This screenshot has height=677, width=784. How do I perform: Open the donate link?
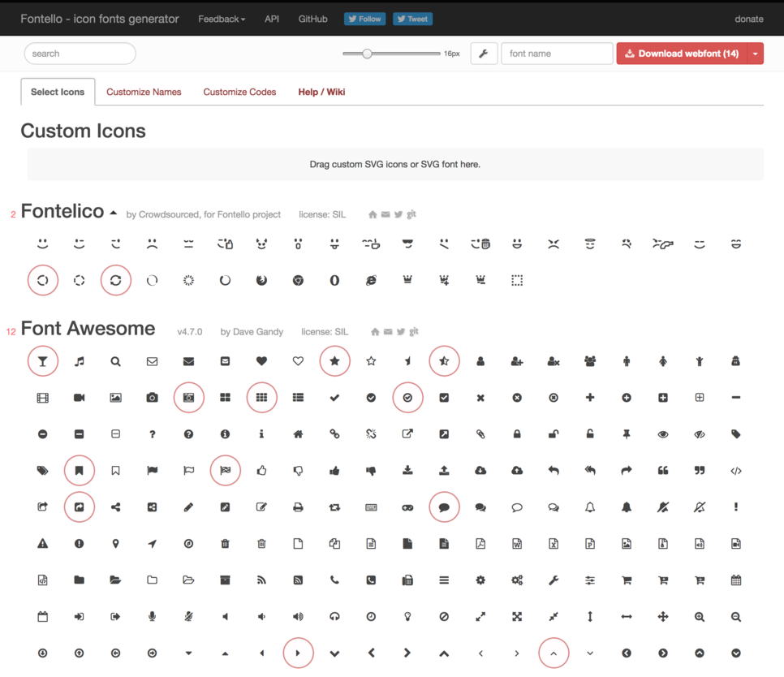point(749,19)
